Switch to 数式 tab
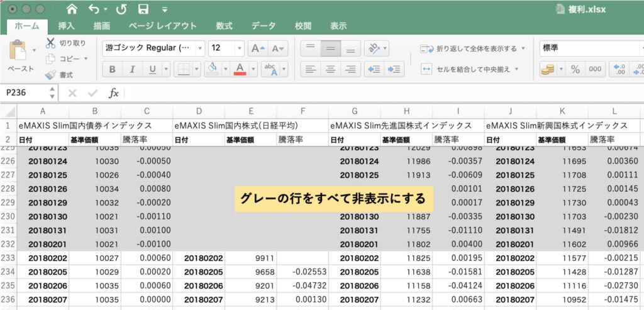644x310 pixels. click(x=225, y=26)
